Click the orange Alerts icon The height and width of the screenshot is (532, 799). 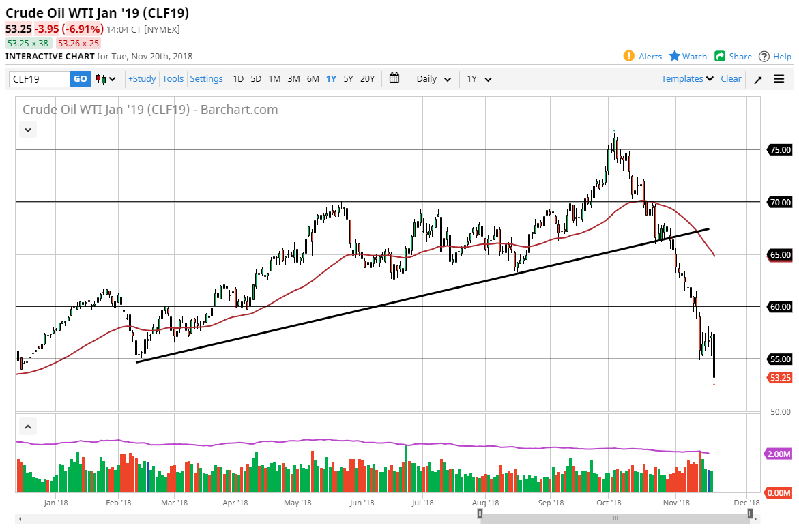tap(628, 57)
